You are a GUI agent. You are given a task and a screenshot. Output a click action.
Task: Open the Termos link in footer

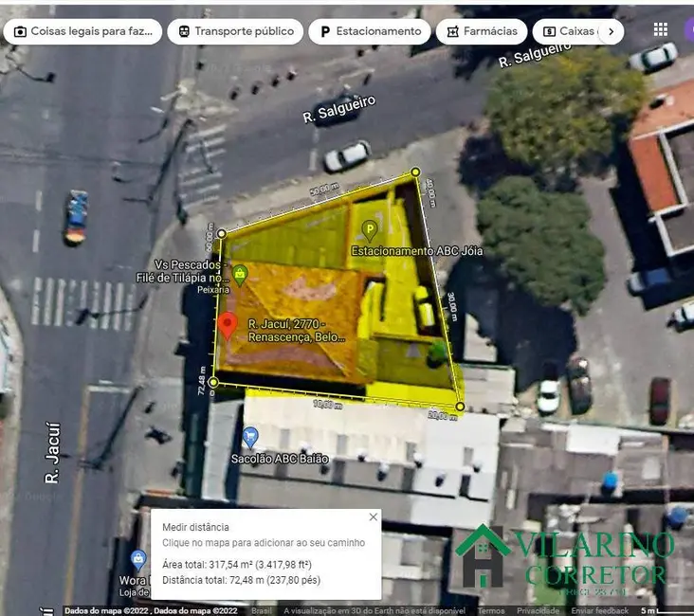[x=491, y=611]
